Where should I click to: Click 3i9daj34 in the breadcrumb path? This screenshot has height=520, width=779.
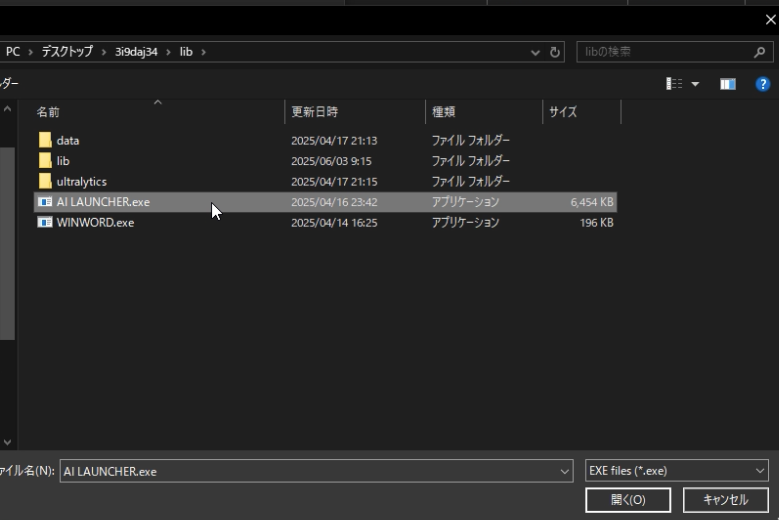click(136, 52)
